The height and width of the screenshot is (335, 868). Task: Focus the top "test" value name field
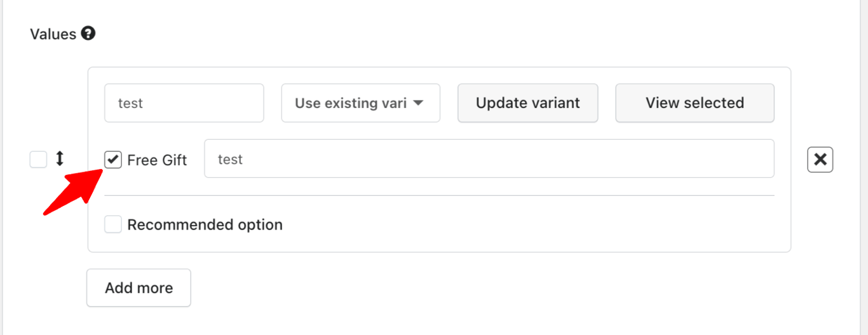tap(184, 103)
